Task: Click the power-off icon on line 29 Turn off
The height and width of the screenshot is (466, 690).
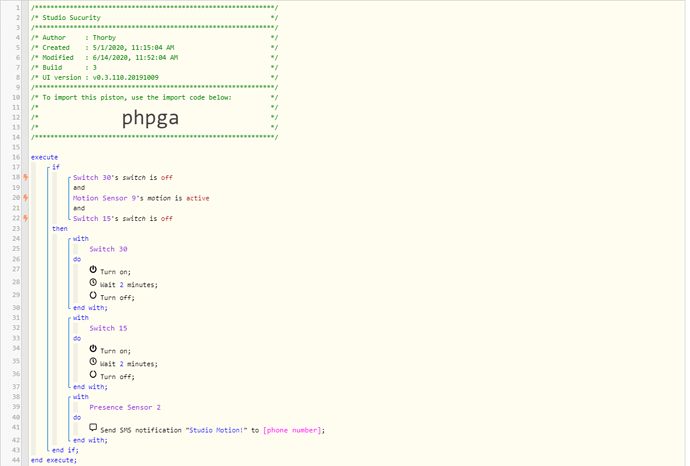Action: coord(93,295)
